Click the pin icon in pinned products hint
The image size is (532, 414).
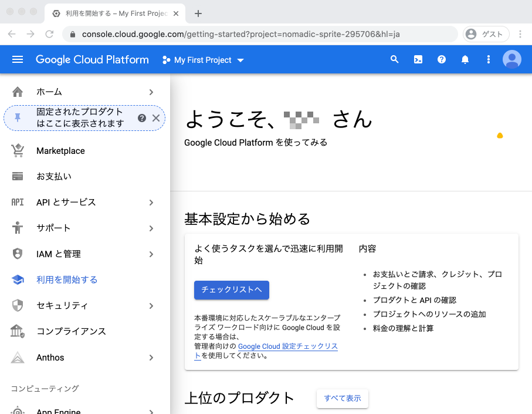(x=18, y=117)
